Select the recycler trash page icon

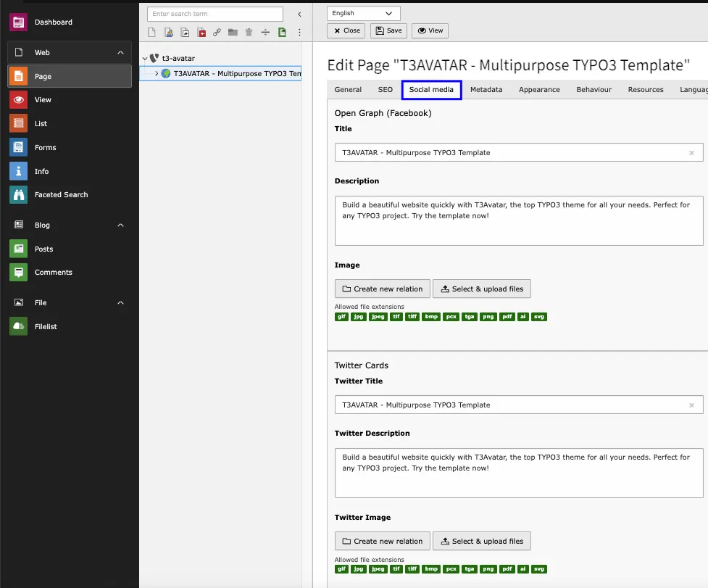click(x=249, y=32)
